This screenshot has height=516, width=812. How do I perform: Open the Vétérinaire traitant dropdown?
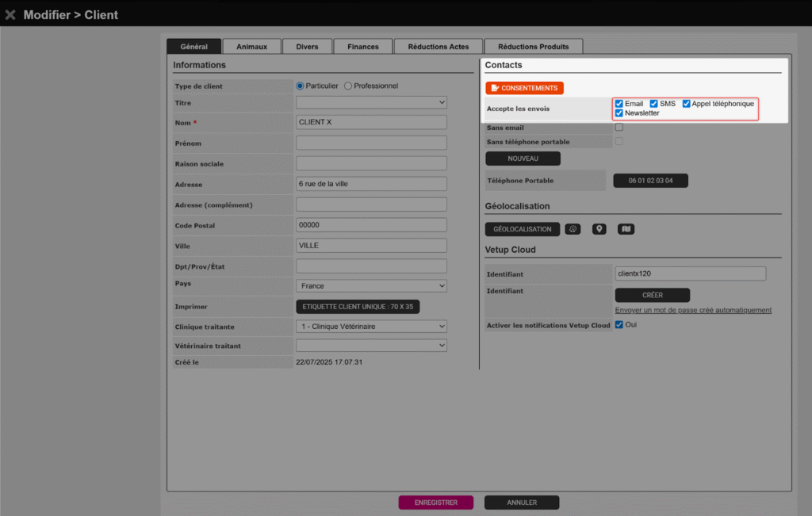coord(371,346)
